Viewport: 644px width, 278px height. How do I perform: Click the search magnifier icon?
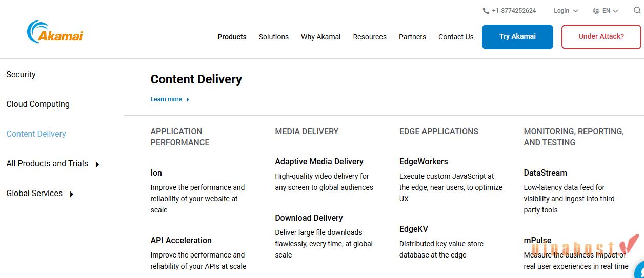637,10
